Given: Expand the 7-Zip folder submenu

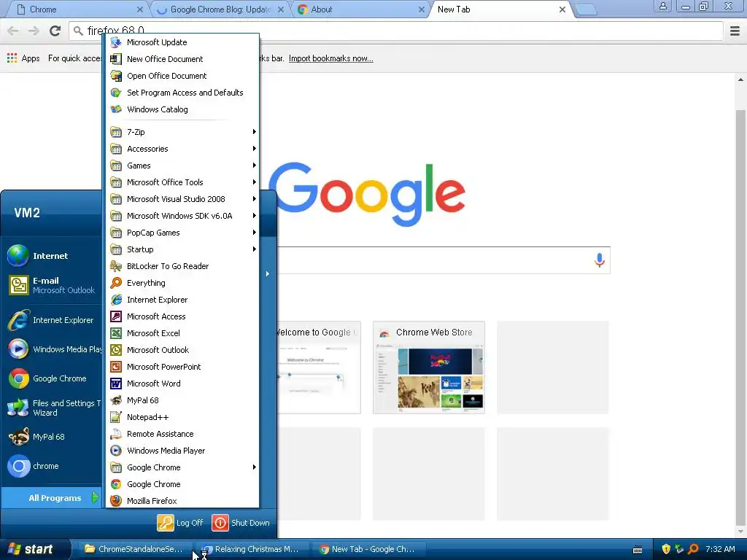Looking at the screenshot, I should pos(182,132).
